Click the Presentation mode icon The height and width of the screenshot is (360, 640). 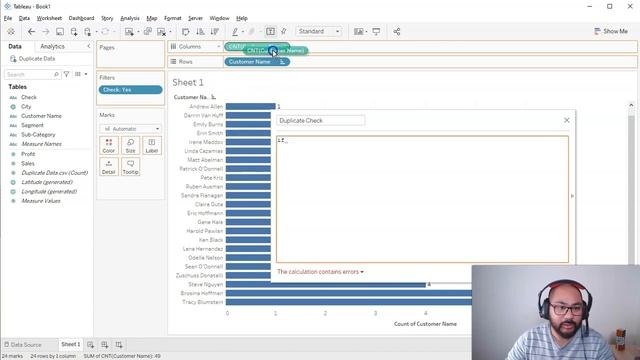click(x=376, y=31)
